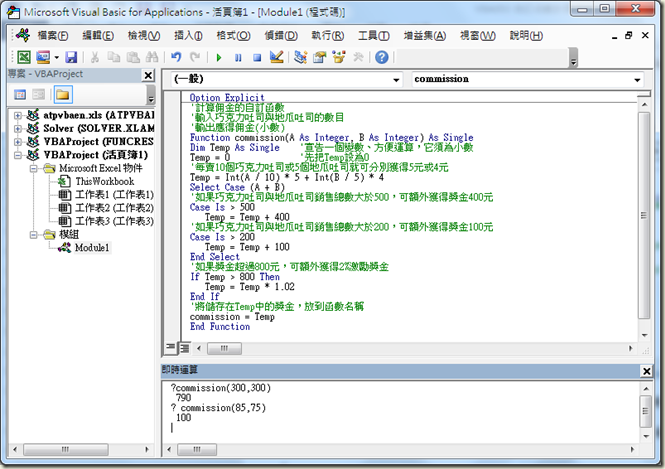
Task: Click the project pane horizontal scrollbar thumb
Action: (65, 449)
